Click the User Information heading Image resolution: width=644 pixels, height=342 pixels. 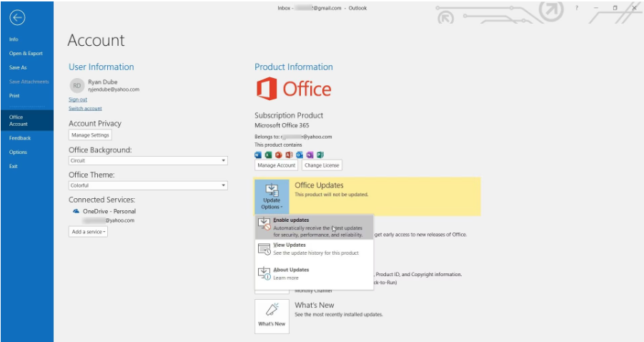click(x=101, y=67)
